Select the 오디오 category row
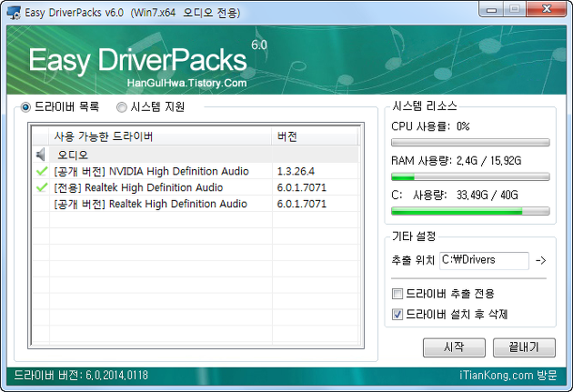This screenshot has width=573, height=392. point(196,155)
